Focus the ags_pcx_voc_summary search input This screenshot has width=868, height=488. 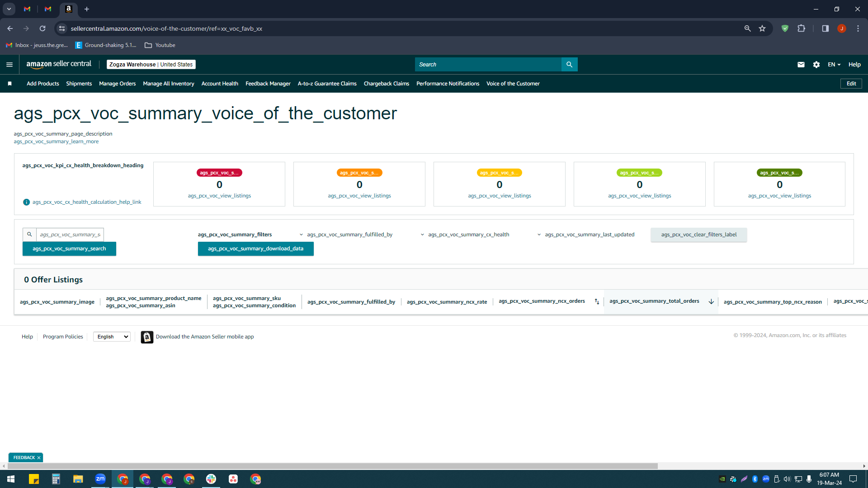pyautogui.click(x=70, y=235)
